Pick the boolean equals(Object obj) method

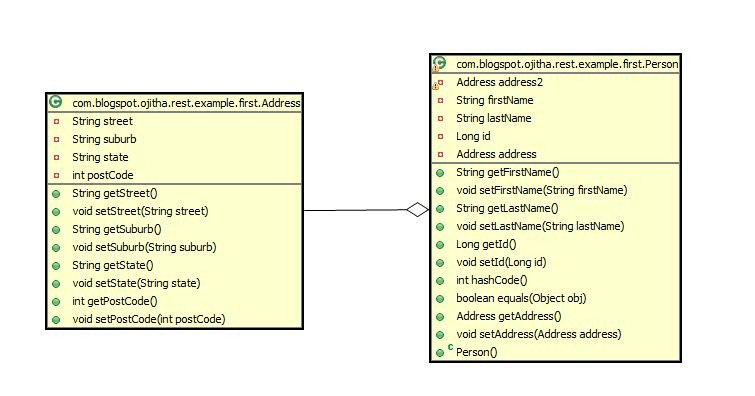click(x=521, y=298)
